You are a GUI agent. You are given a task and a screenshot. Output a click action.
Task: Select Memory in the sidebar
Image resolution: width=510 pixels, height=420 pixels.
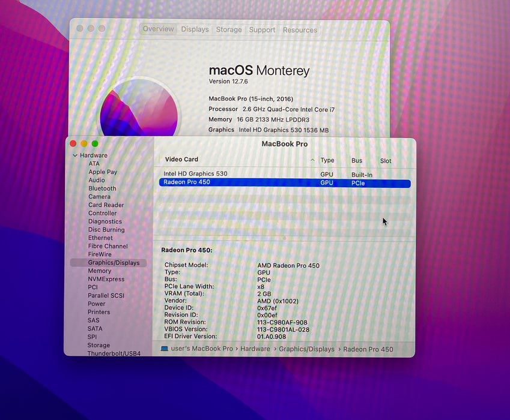click(100, 271)
